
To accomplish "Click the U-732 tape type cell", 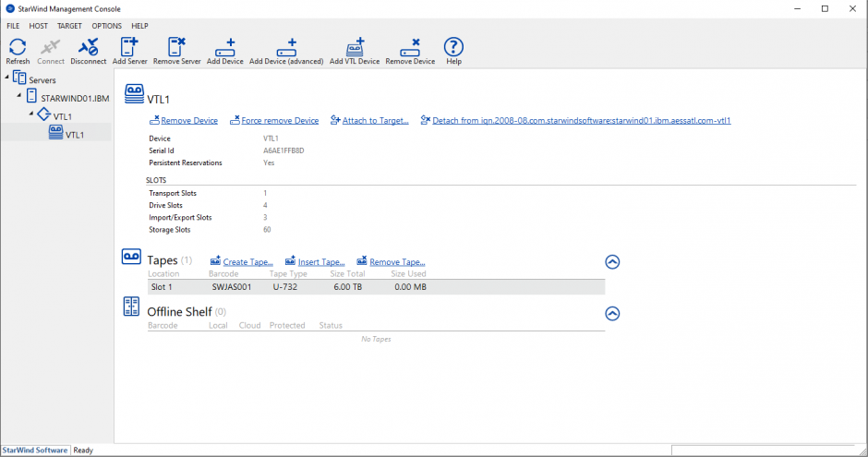I will click(285, 287).
